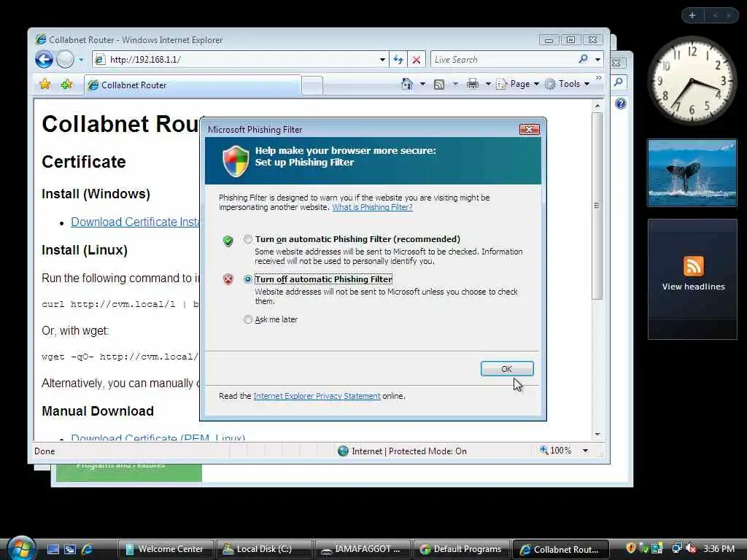Screen dimensions: 747x560
Task: Click Internet Protected Mode status text
Action: pos(409,451)
